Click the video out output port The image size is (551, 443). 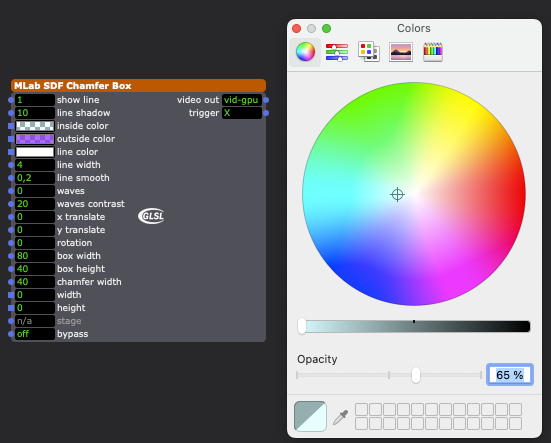click(266, 100)
